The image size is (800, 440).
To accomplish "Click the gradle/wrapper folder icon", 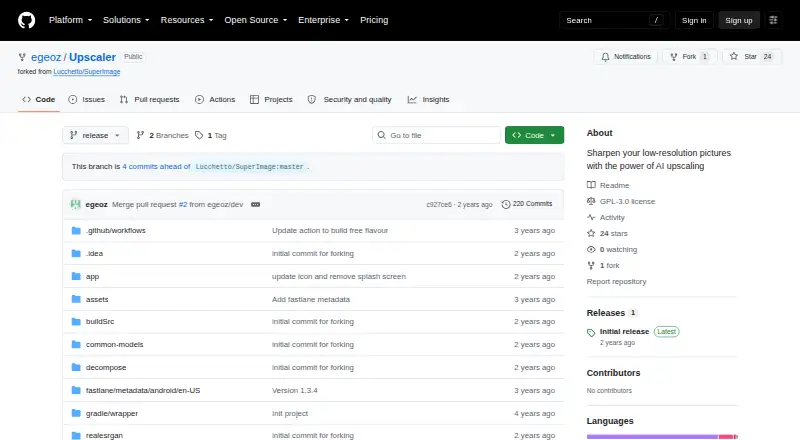I will (76, 413).
